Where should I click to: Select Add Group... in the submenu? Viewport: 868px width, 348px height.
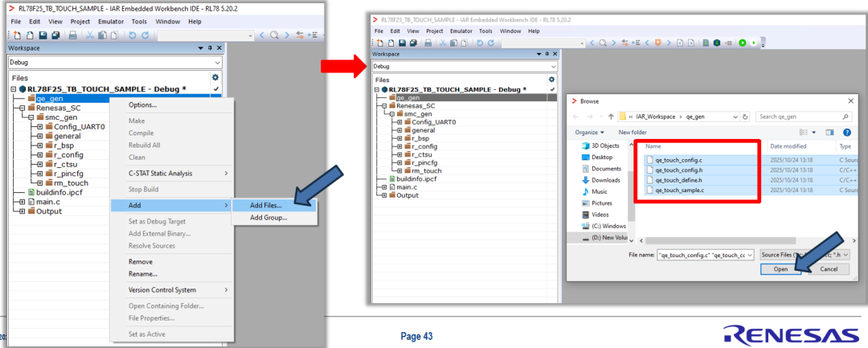point(268,218)
